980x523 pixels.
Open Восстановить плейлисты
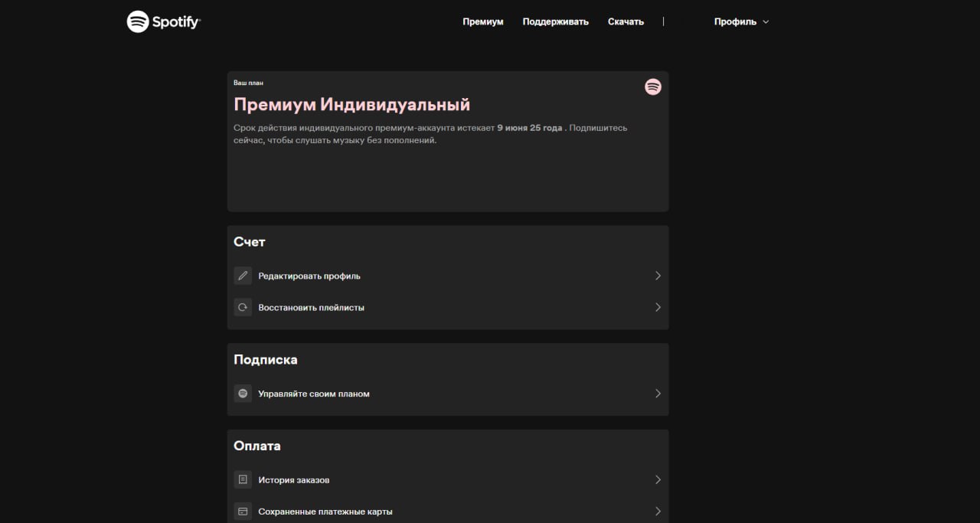click(x=448, y=307)
